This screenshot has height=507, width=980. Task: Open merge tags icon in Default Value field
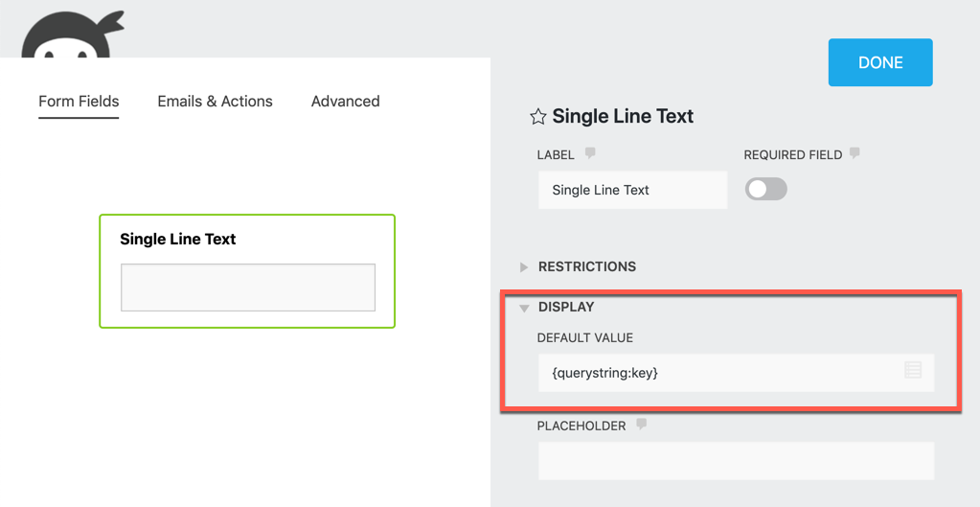pyautogui.click(x=913, y=370)
